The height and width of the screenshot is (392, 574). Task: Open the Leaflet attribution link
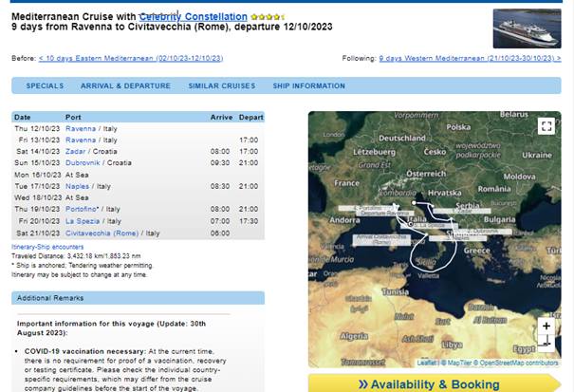click(x=427, y=363)
